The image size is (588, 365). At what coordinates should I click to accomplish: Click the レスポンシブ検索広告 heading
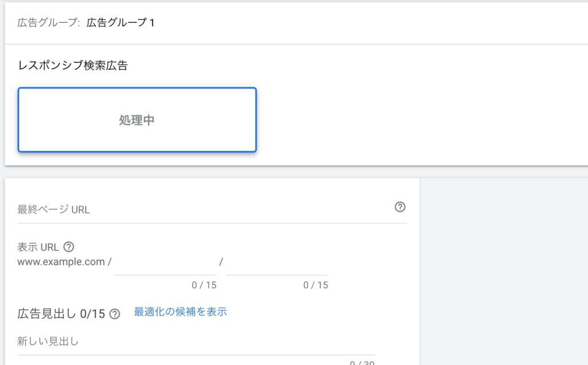(x=72, y=65)
